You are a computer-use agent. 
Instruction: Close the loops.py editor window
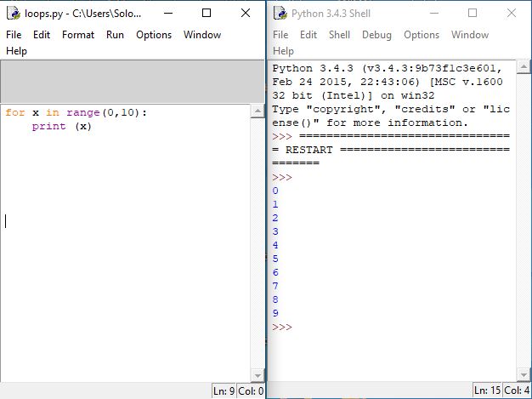point(246,14)
